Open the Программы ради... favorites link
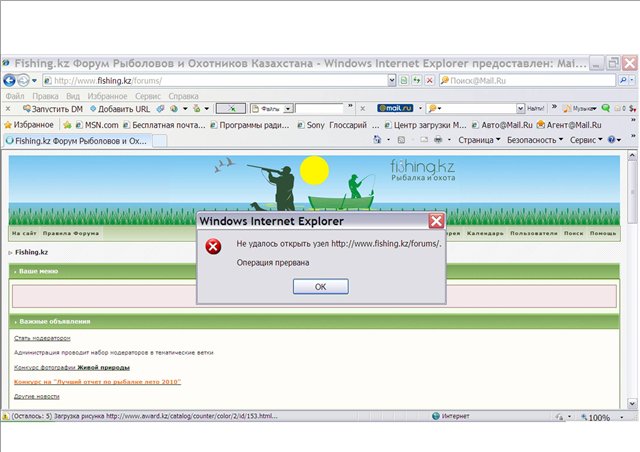The image size is (640, 452). (249, 125)
